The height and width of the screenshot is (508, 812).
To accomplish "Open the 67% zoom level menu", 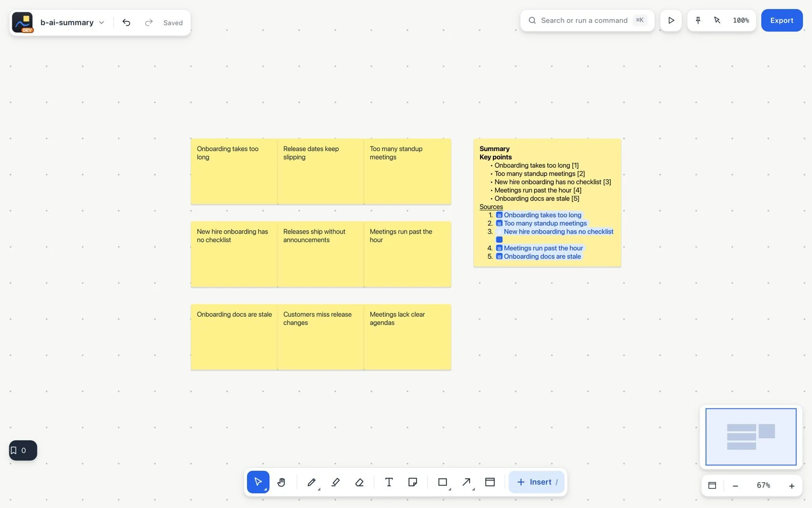I will coord(763,486).
